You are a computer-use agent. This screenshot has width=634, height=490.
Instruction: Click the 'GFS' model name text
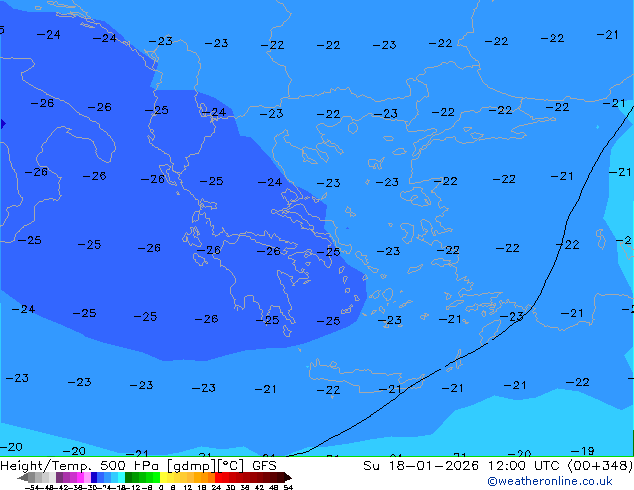[264, 465]
